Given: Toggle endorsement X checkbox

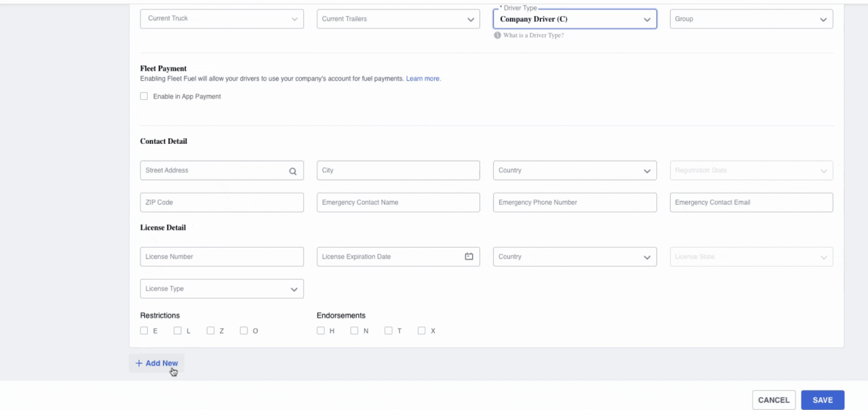Looking at the screenshot, I should pos(422,331).
